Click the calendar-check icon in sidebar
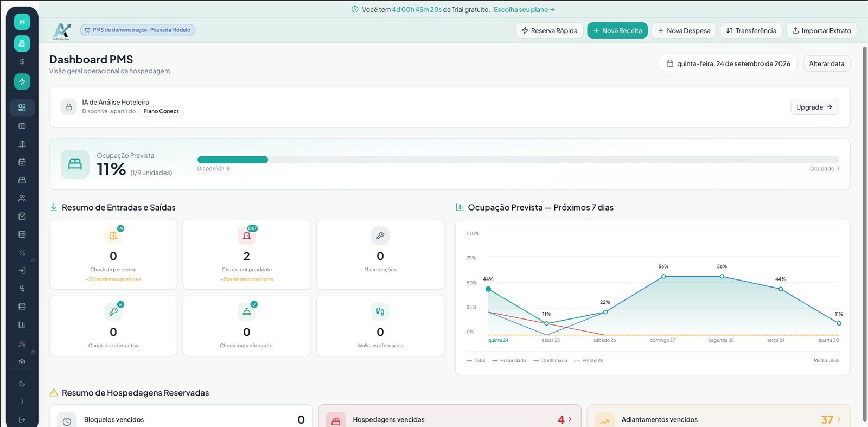Viewport: 868px width, 427px height. [22, 162]
